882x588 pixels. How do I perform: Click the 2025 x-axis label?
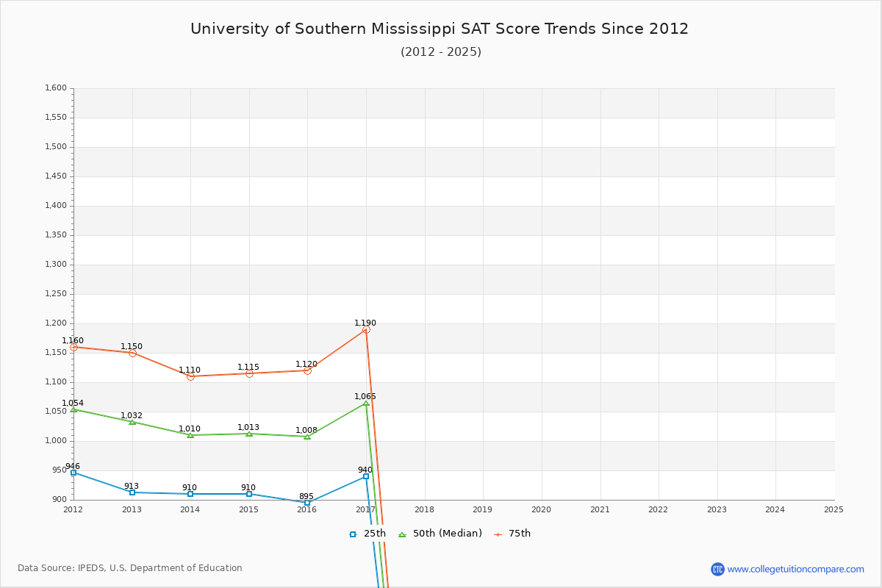pos(833,509)
